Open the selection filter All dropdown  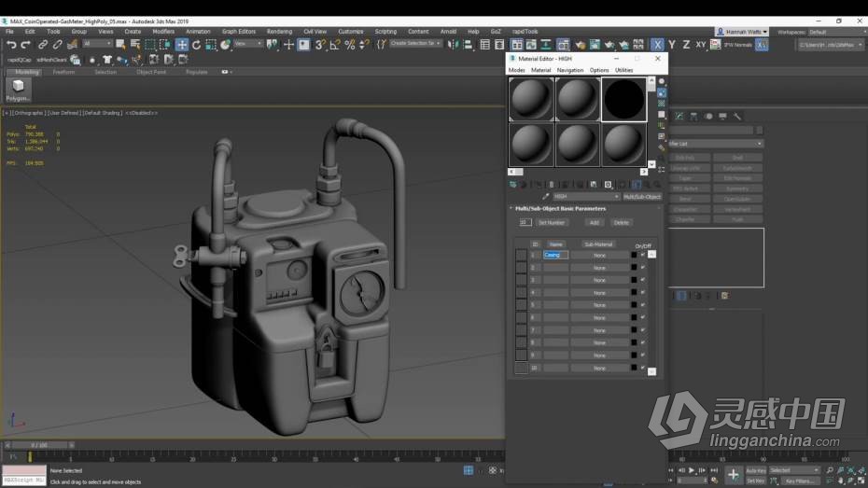(97, 44)
